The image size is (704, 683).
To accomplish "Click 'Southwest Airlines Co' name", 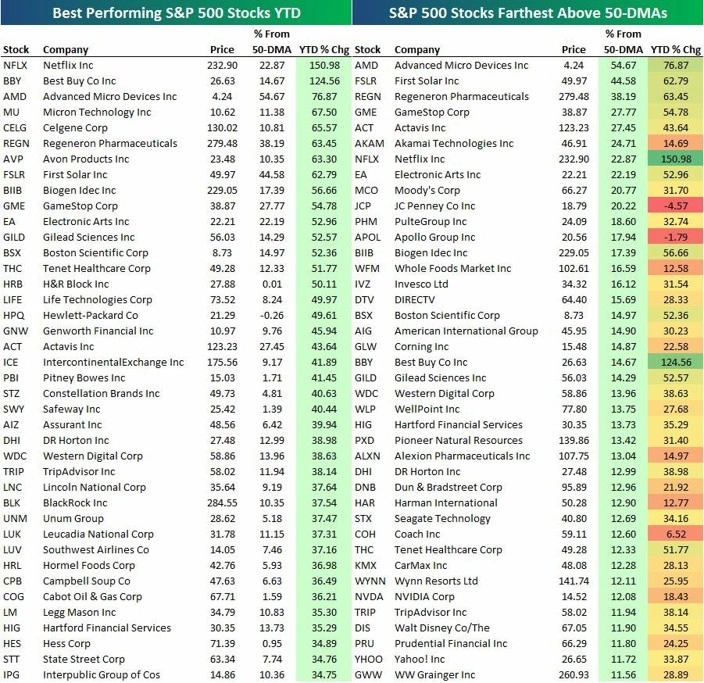I will point(96,550).
